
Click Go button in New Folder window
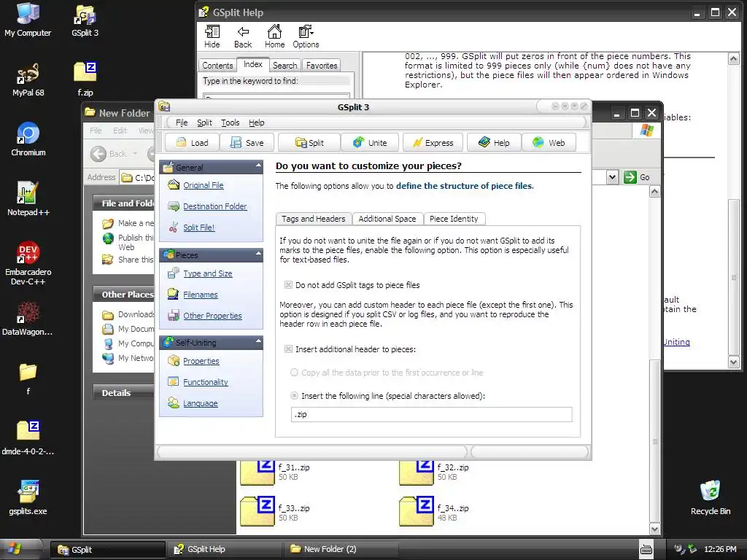(637, 177)
